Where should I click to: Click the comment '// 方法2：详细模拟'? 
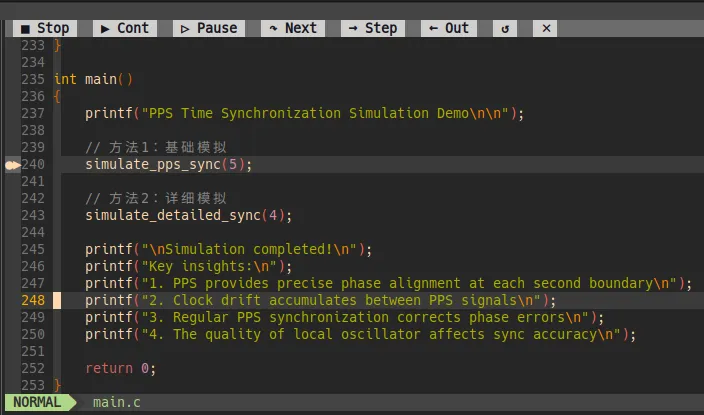[x=156, y=198]
